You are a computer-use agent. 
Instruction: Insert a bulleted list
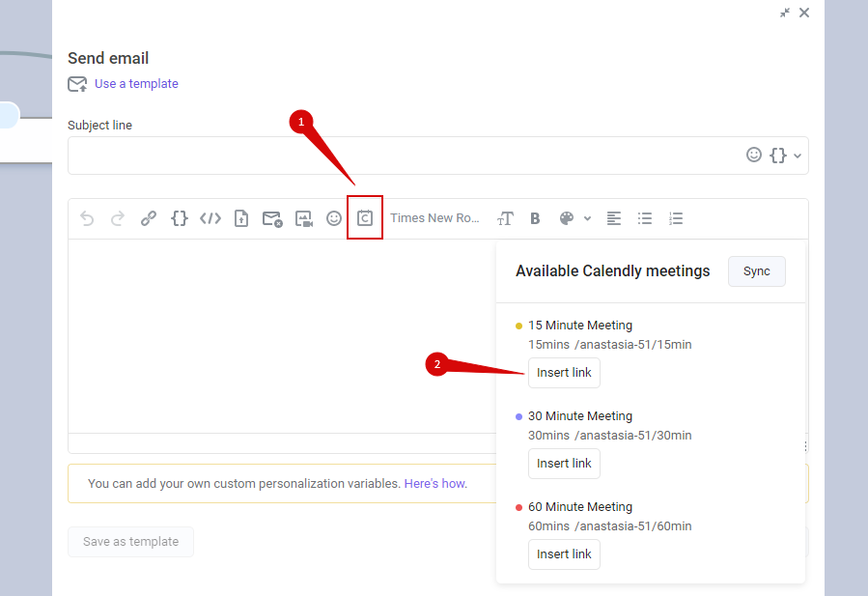pyautogui.click(x=645, y=218)
